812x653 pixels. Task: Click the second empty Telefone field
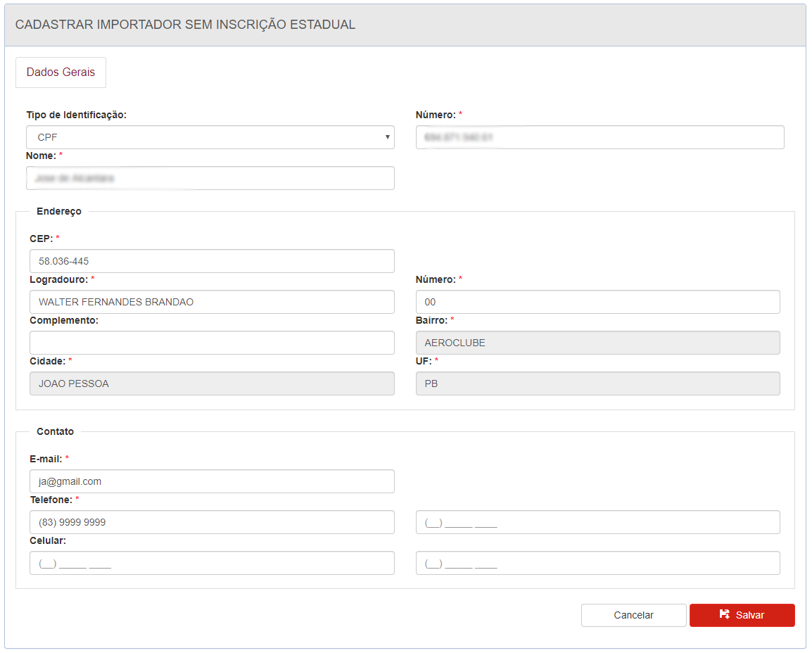tap(597, 523)
